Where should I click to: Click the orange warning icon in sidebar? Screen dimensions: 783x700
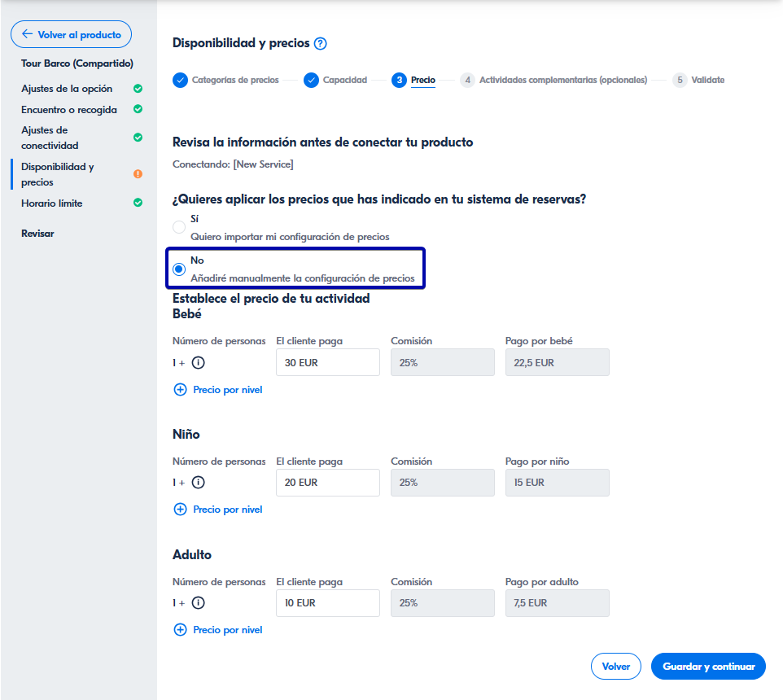138,174
